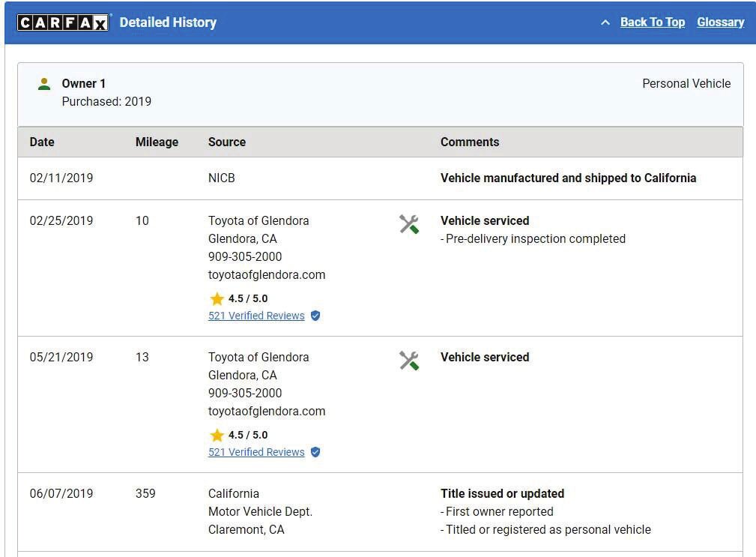Click phone 909-305-2000 in the 05/21/2019 row
This screenshot has height=557, width=756.
(x=245, y=393)
